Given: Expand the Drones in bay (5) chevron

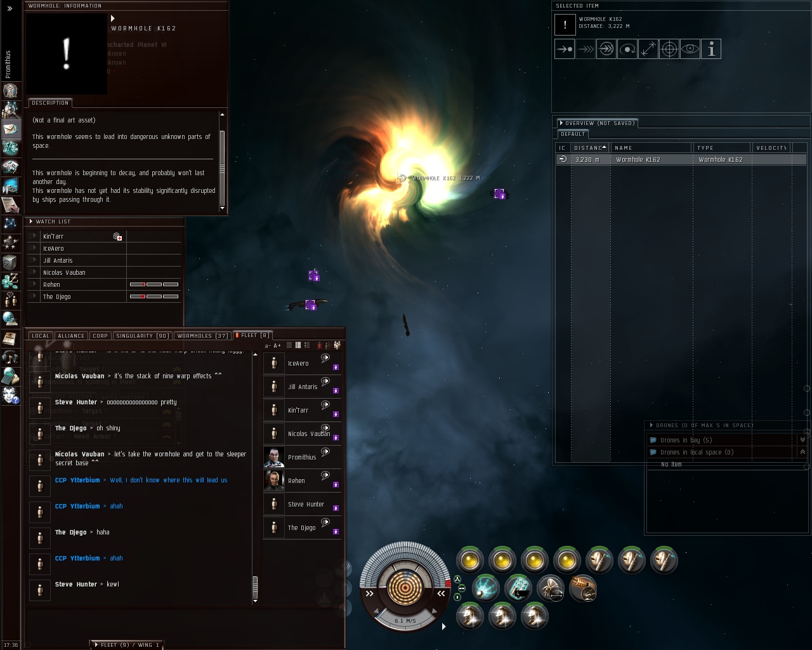Looking at the screenshot, I should click(802, 440).
